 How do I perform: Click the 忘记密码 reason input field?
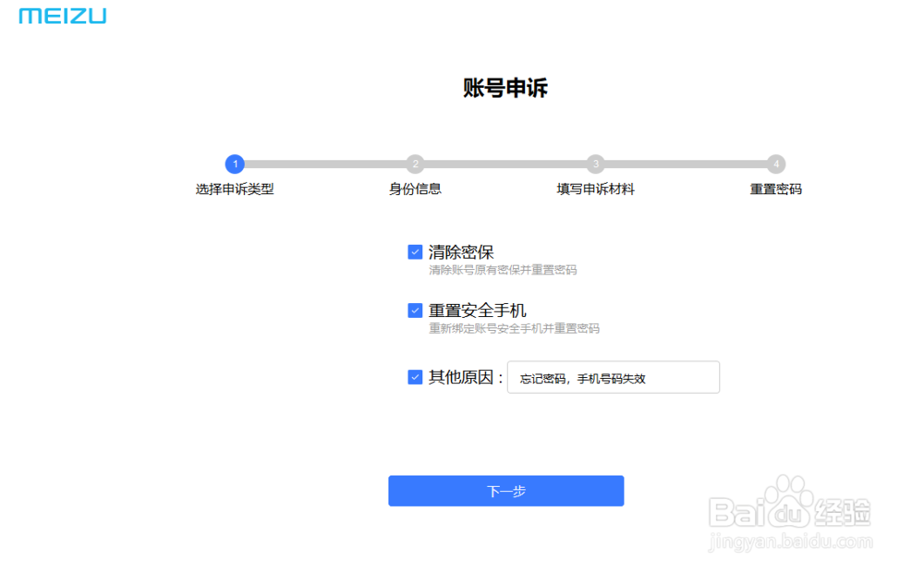(614, 377)
